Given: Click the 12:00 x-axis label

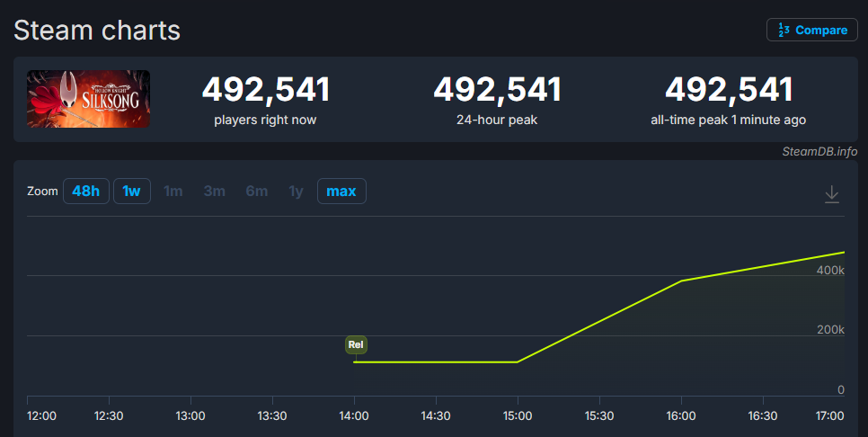Looking at the screenshot, I should (x=42, y=416).
